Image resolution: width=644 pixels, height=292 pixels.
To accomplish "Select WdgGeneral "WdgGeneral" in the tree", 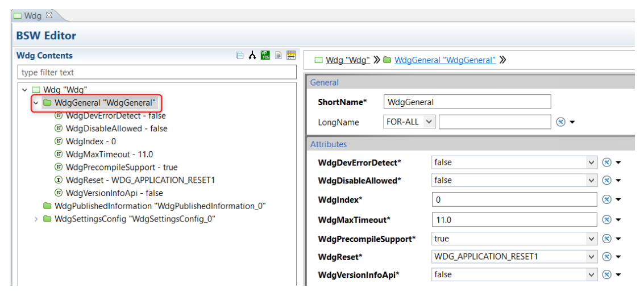I will (x=105, y=103).
